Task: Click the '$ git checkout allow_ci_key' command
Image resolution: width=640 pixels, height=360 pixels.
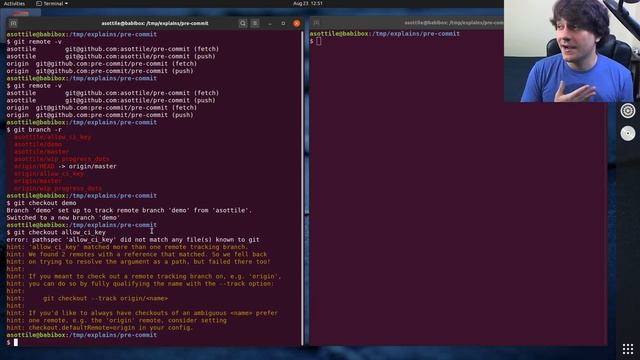Action: [56, 232]
